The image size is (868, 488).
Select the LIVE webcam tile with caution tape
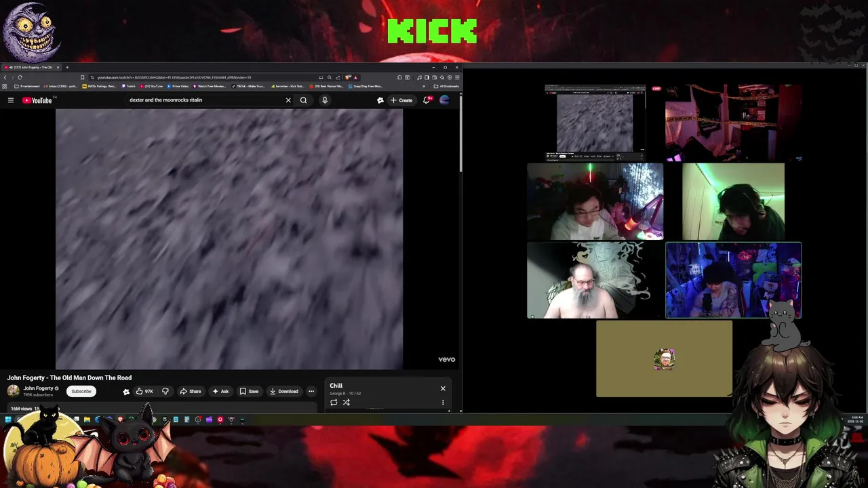733,123
